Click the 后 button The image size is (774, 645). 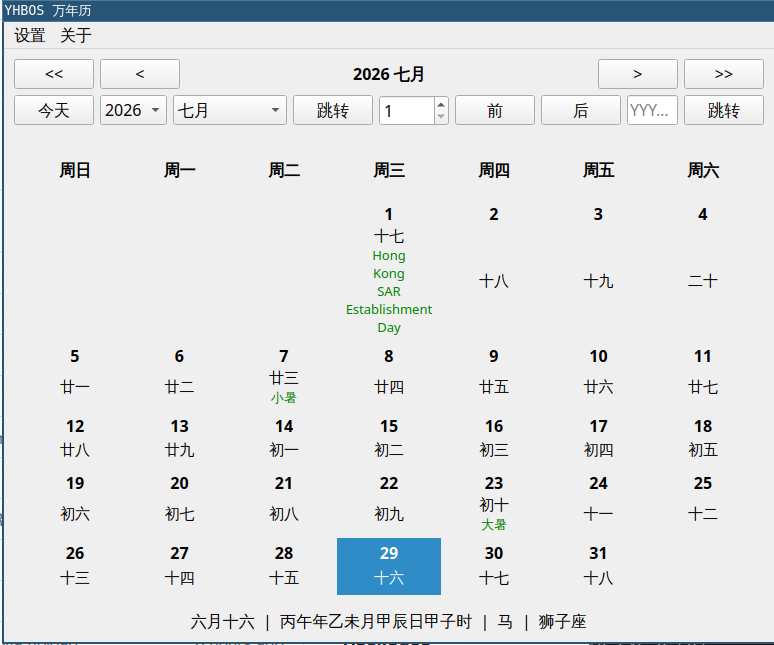coord(580,110)
